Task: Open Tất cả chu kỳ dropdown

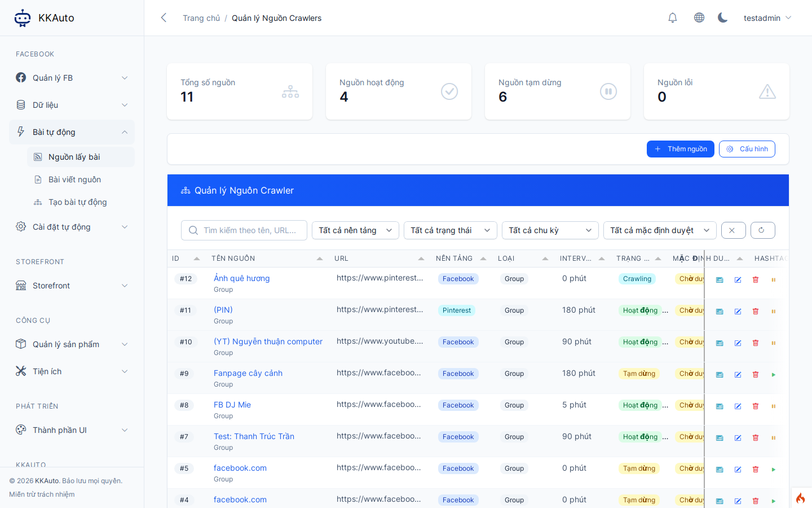Action: (x=550, y=230)
